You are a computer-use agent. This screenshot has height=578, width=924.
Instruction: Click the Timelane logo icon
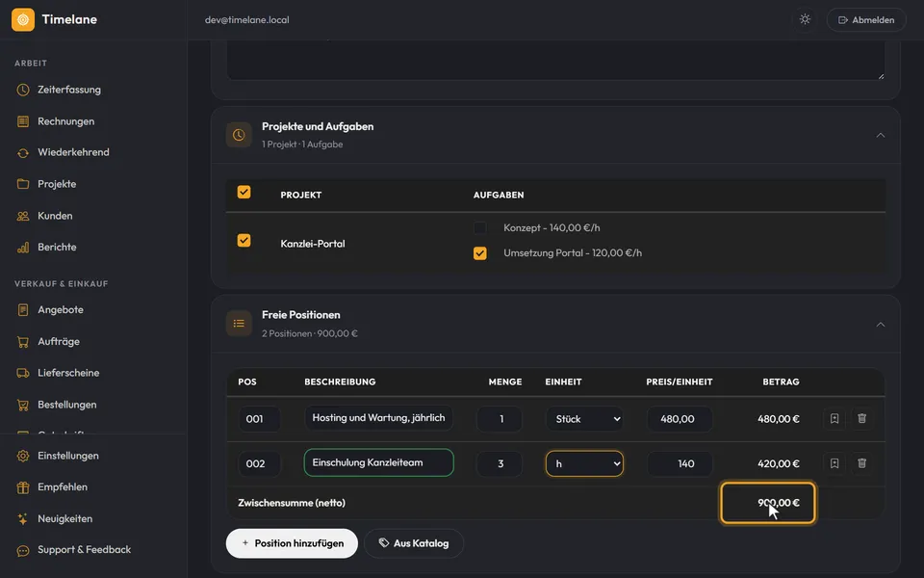click(23, 19)
